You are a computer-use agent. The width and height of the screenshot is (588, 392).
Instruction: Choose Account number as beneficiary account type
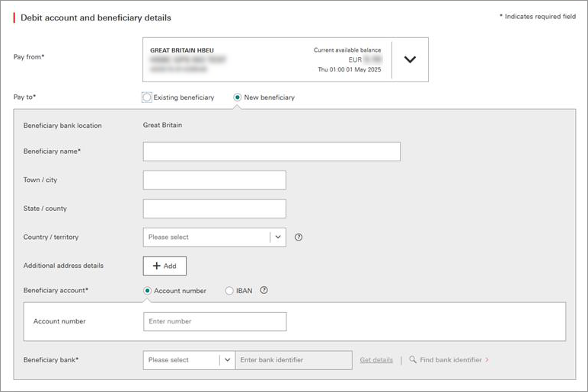point(148,291)
